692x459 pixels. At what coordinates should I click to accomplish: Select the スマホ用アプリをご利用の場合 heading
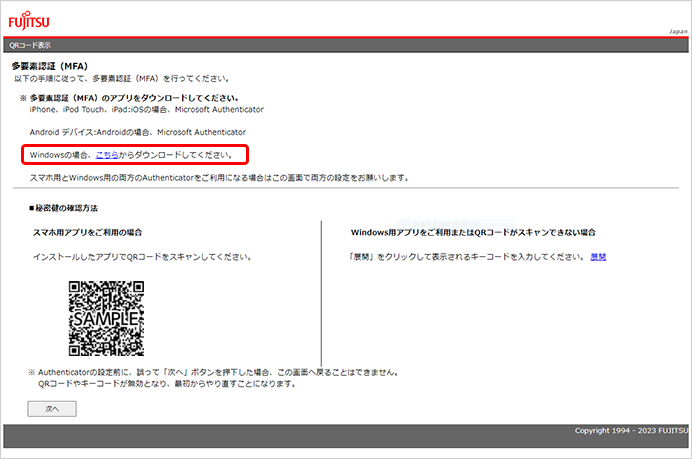pos(87,233)
